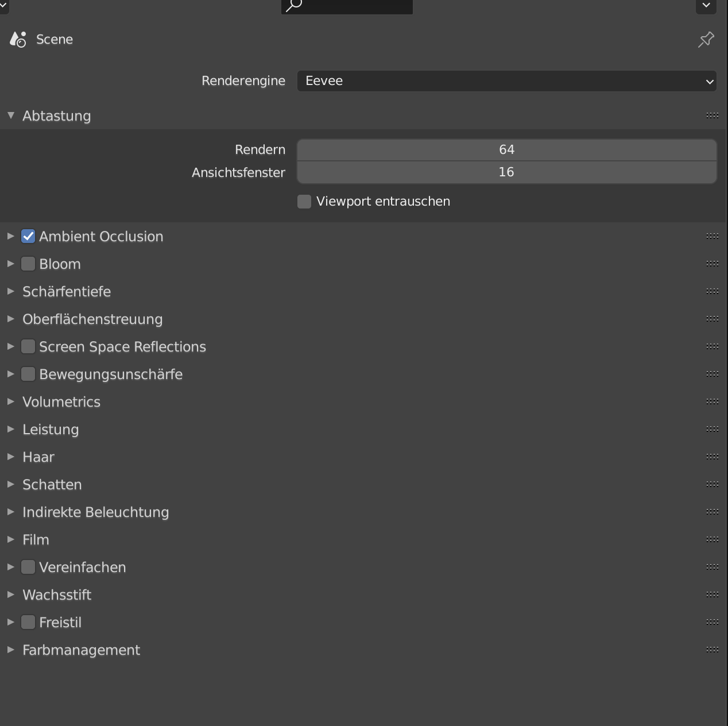Open the Renderengine Eevee dropdown
728x726 pixels.
point(506,81)
